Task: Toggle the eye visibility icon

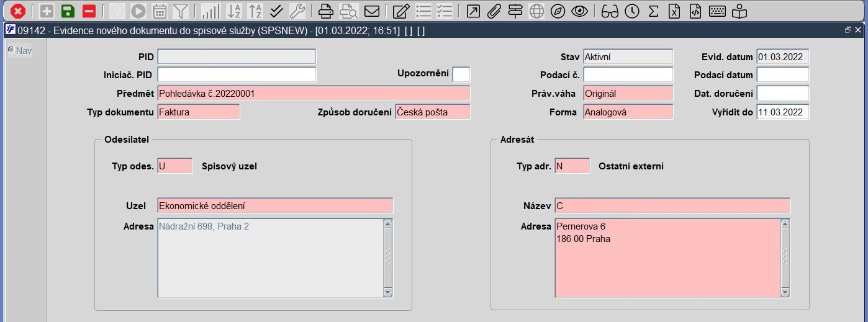Action: click(579, 11)
